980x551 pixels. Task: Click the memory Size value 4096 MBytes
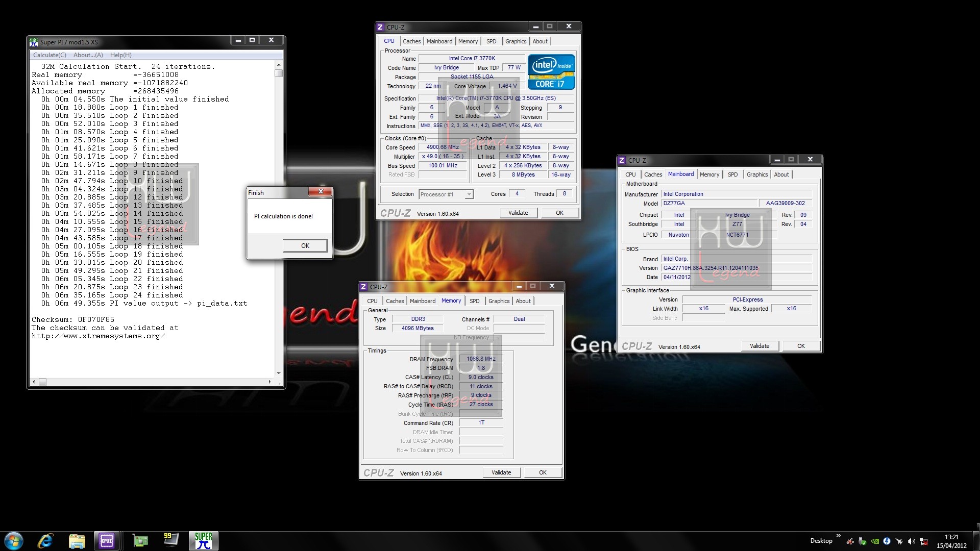(x=418, y=328)
